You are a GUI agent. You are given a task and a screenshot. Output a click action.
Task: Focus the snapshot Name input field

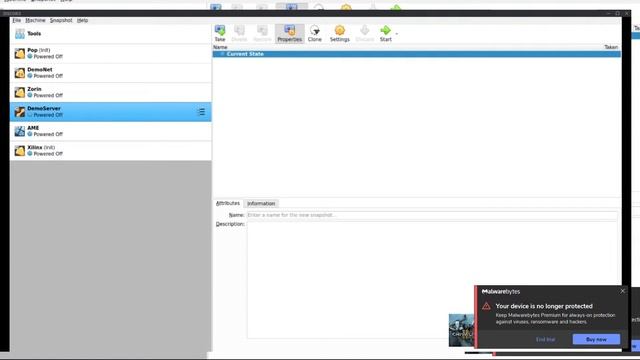coord(432,215)
